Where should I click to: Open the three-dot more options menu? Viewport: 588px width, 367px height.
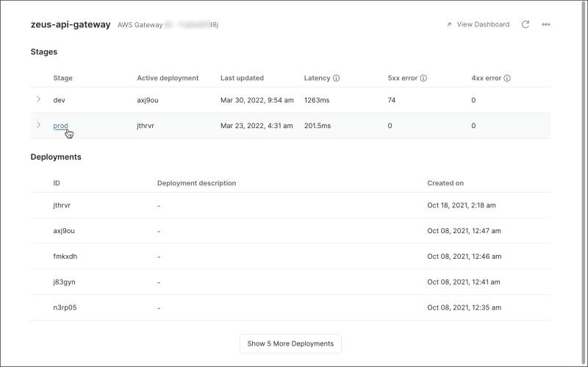click(x=546, y=24)
